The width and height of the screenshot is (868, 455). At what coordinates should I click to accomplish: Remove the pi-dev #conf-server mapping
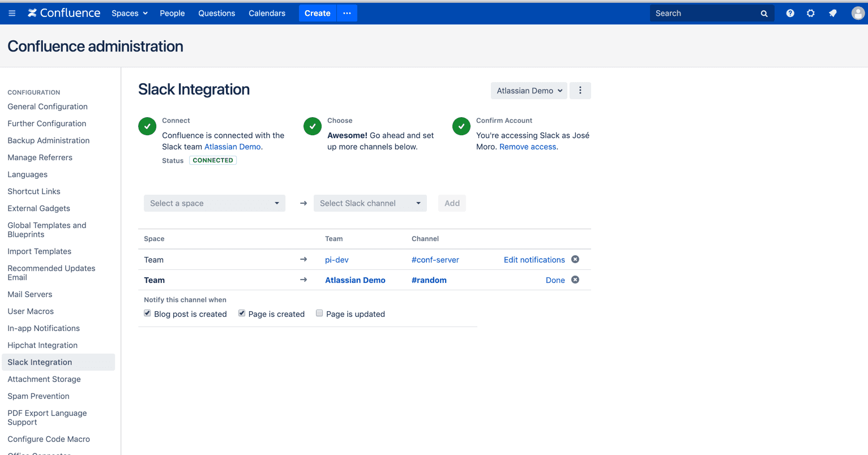[575, 259]
